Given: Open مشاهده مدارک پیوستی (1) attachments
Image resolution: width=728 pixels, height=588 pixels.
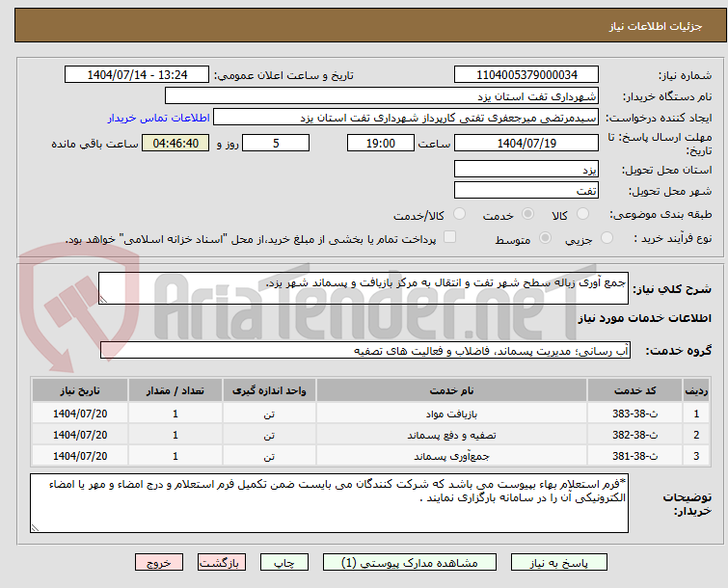Looking at the screenshot, I should coord(410,563).
